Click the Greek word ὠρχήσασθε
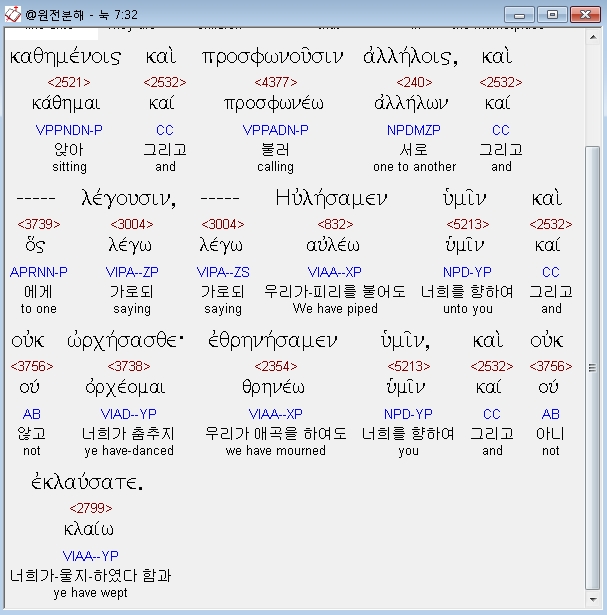Screen dimensions: 607x615 coord(125,341)
